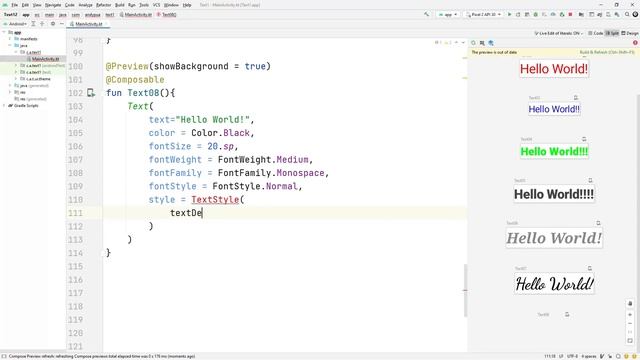The height and width of the screenshot is (360, 640).
Task: Click the Attach Debugger icon in toolbar
Action: pyautogui.click(x=562, y=14)
